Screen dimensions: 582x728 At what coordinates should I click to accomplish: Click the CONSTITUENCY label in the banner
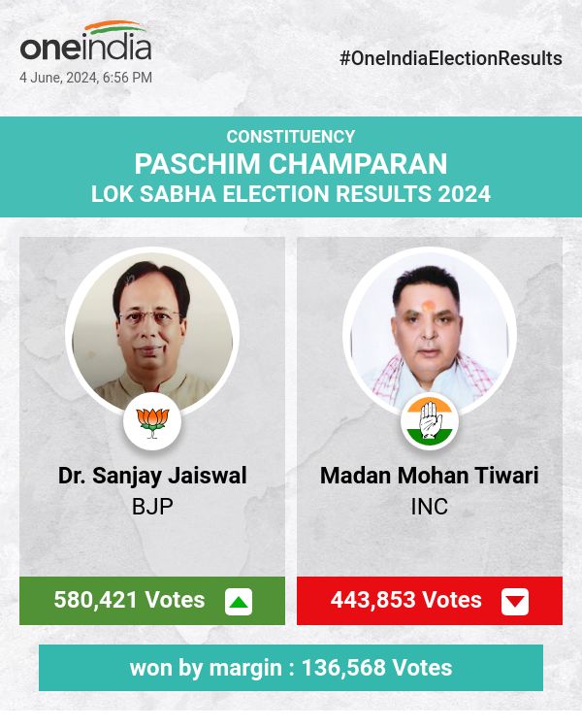[x=291, y=137]
